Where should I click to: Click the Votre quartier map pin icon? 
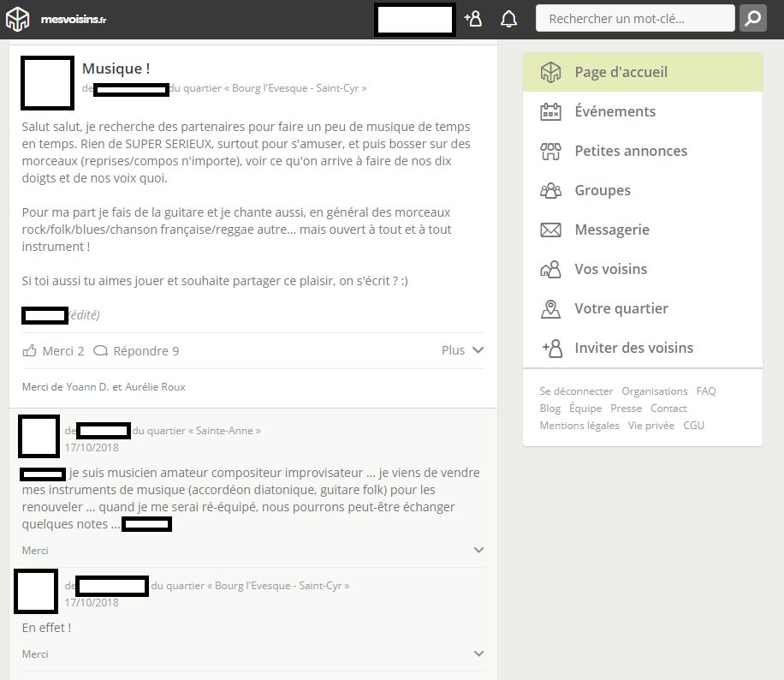[550, 308]
